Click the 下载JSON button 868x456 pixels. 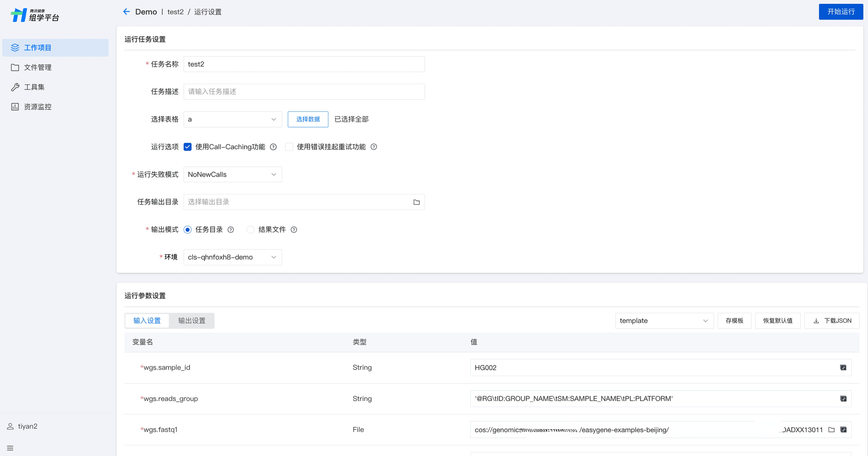tap(832, 321)
